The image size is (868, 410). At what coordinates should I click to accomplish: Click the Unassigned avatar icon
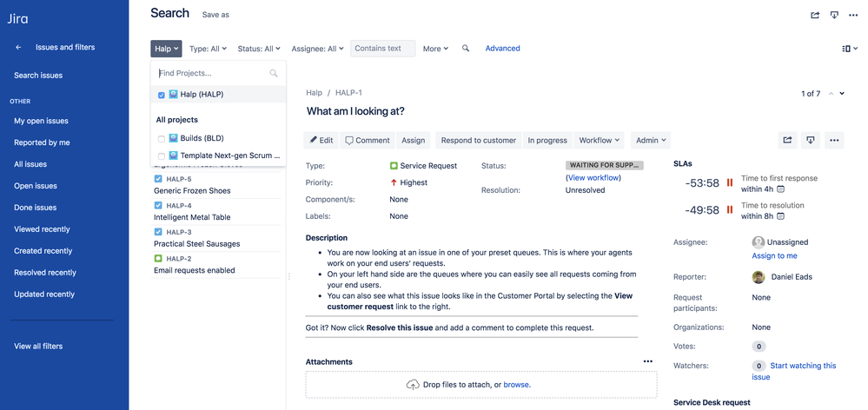point(759,241)
